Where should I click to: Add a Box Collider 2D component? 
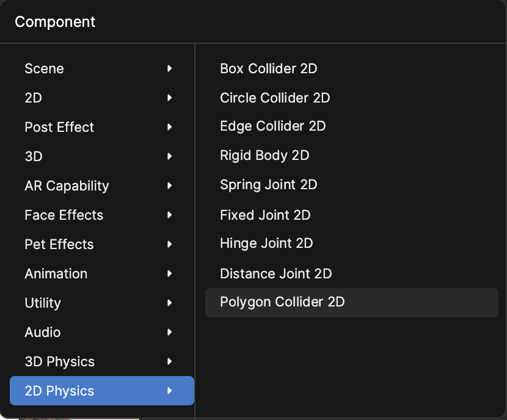pos(352,68)
